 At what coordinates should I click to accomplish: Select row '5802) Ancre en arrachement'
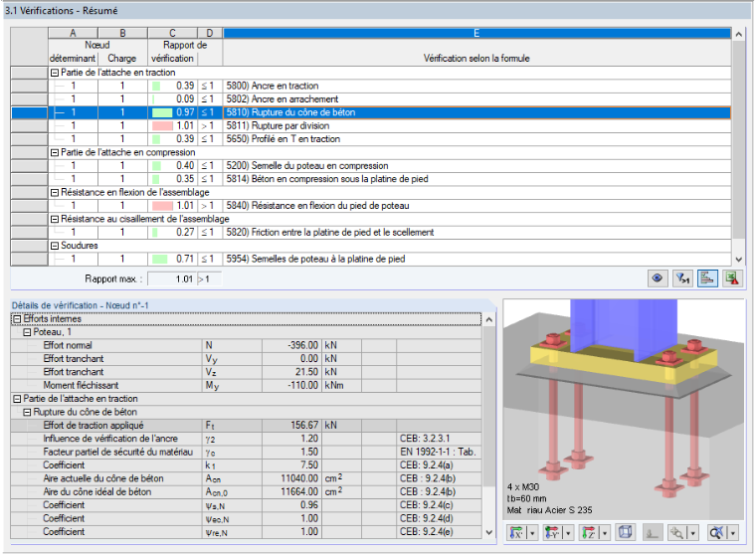pos(371,99)
